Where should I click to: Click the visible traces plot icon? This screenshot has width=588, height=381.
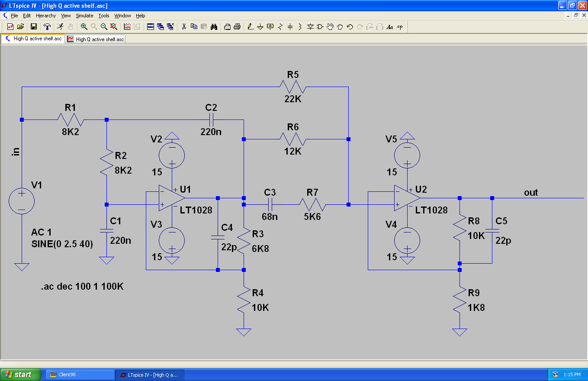pyautogui.click(x=127, y=27)
